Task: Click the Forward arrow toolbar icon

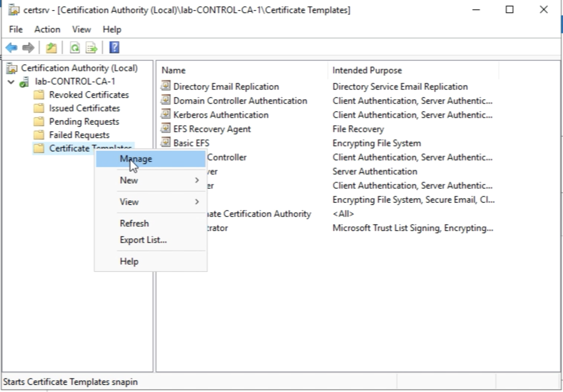Action: 28,48
